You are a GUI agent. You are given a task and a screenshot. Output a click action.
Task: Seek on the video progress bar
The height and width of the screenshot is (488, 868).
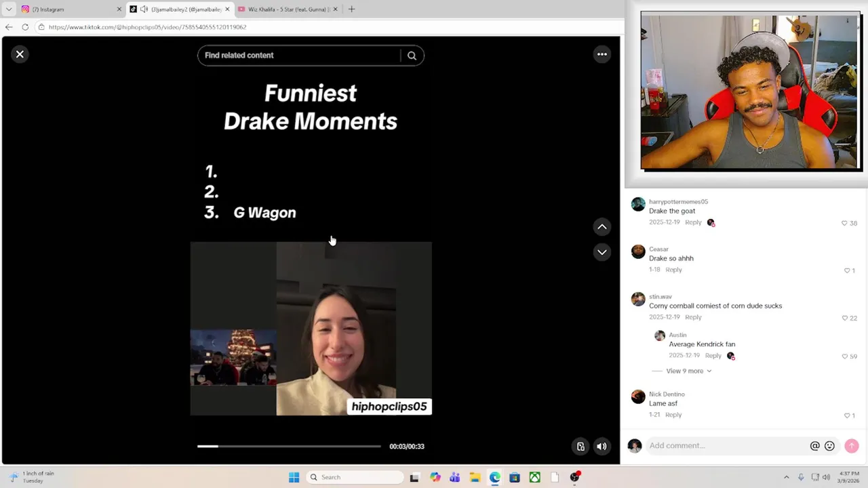coord(289,446)
